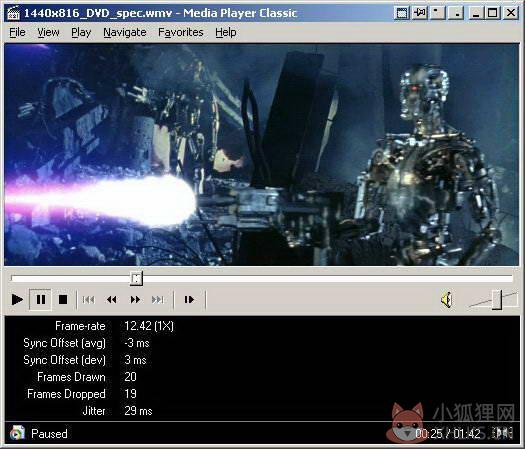Click the Jitter value 29 ms
525x449 pixels.
[x=138, y=411]
